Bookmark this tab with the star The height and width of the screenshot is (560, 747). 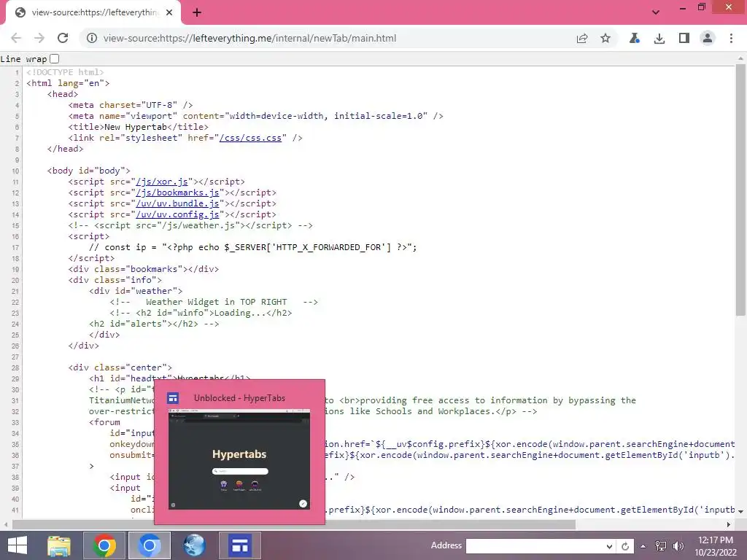(x=605, y=38)
